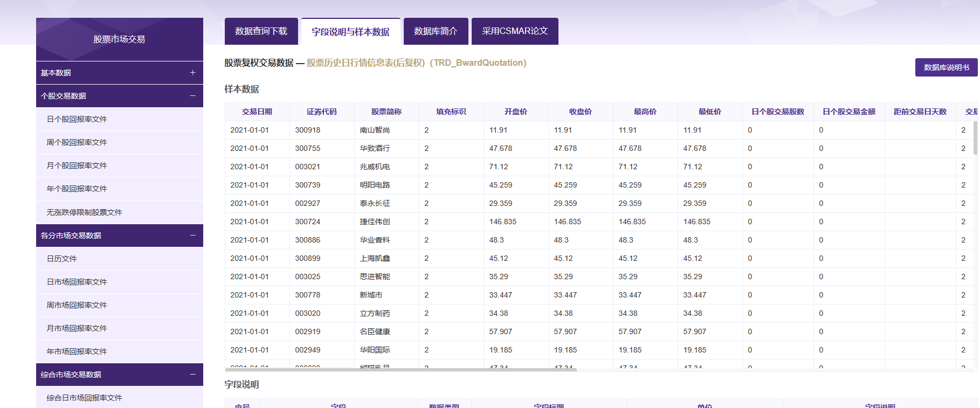Click the 上海凯鑫 stock name cell
Viewport: 980px width, 408px height.
(x=387, y=258)
